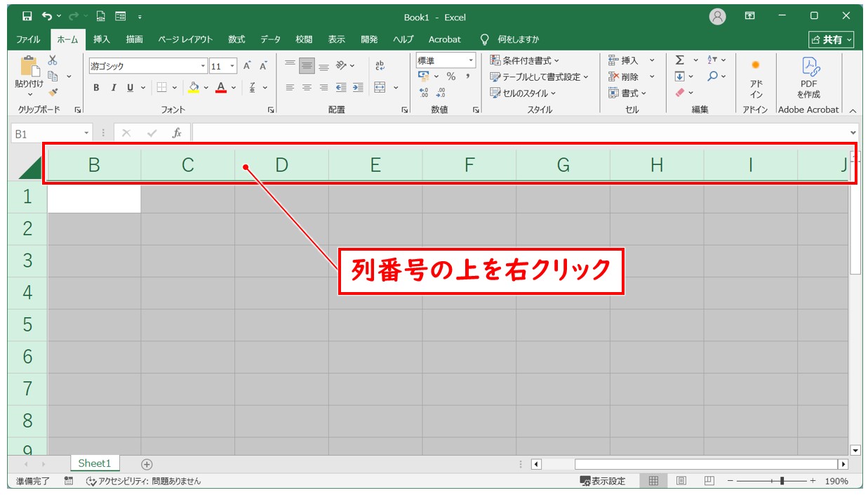Click the Copy icon in clipboard group
Image resolution: width=868 pixels, height=495 pixels.
[53, 76]
